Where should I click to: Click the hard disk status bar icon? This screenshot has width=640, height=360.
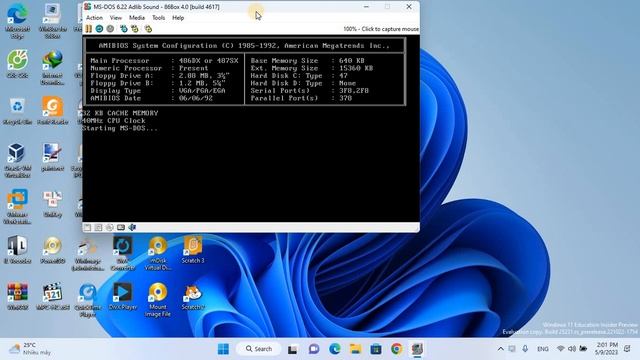point(121,227)
